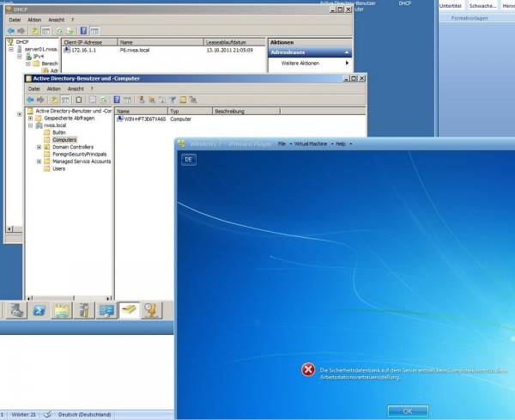Open Ansicht menu in Active Directory
Image resolution: width=515 pixels, height=420 pixels.
pos(76,89)
